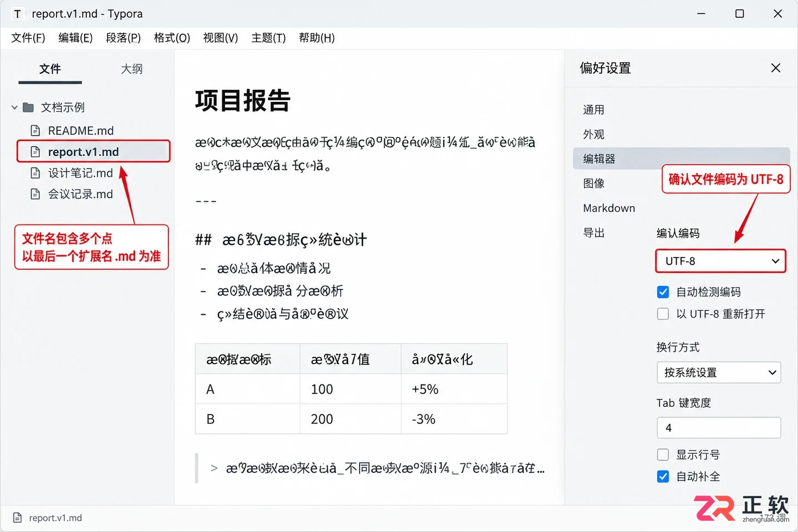The height and width of the screenshot is (532, 798).
Task: Switch to the 大纲 sidebar tab
Action: (132, 69)
